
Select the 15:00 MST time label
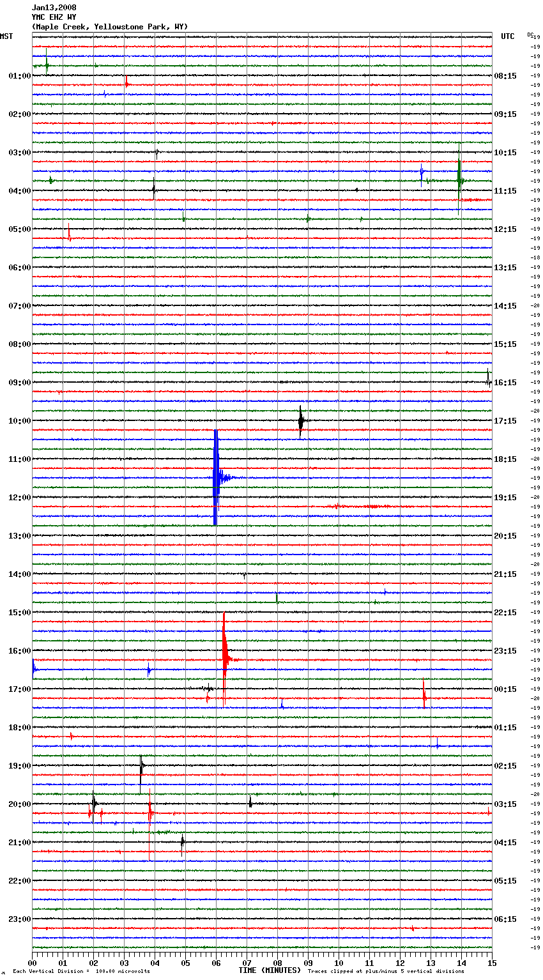coord(19,613)
